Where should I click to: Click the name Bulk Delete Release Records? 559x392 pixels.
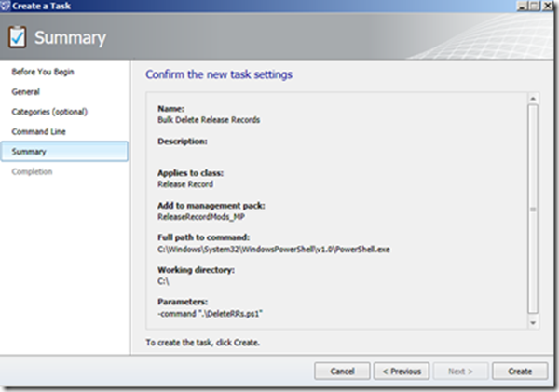click(x=209, y=120)
